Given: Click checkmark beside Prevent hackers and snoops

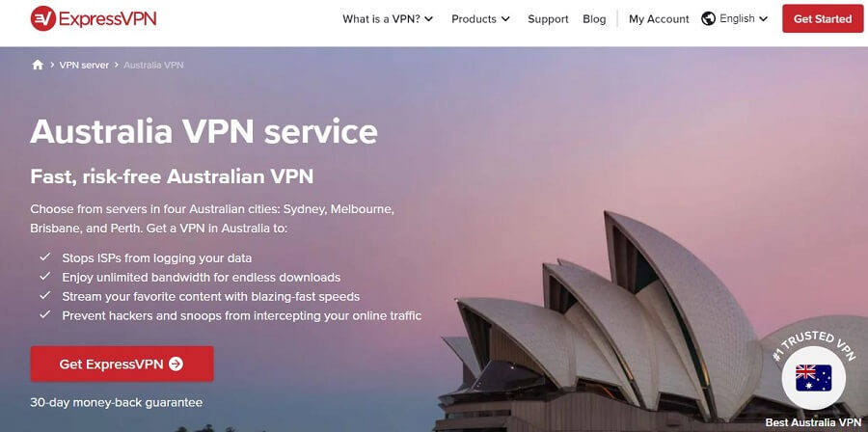Looking at the screenshot, I should click(44, 315).
